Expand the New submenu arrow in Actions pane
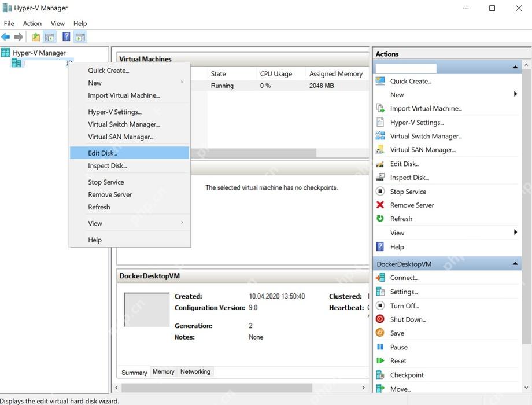Image resolution: width=532 pixels, height=405 pixels. (x=515, y=94)
